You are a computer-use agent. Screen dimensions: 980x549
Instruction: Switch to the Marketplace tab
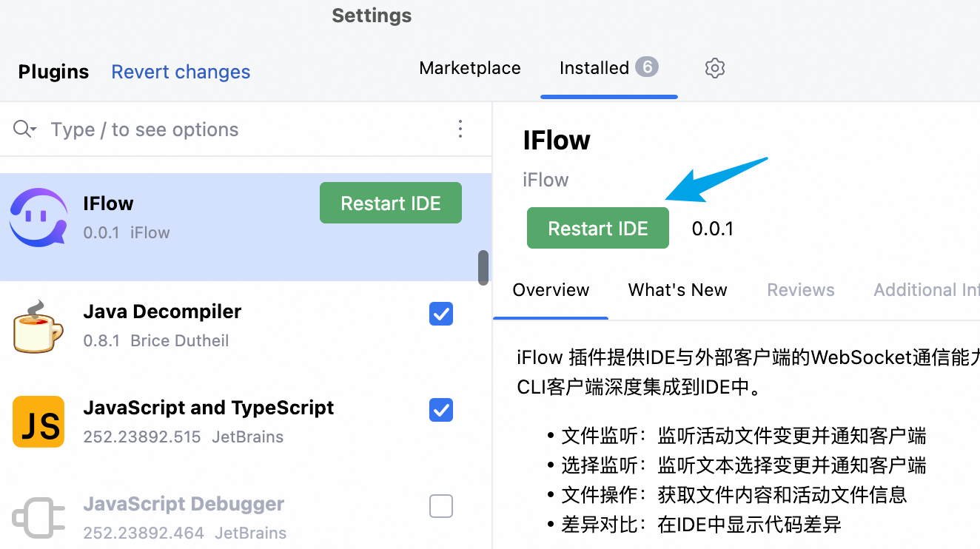pos(469,68)
